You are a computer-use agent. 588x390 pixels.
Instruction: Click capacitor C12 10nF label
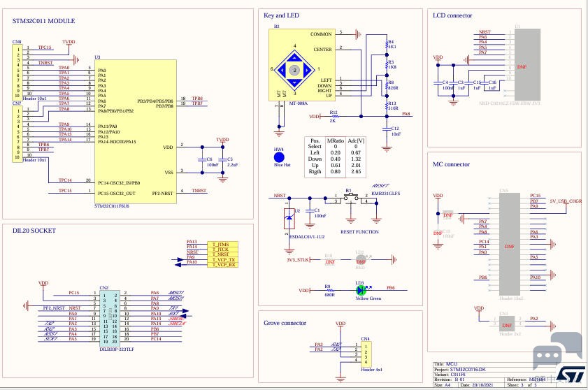pos(396,131)
